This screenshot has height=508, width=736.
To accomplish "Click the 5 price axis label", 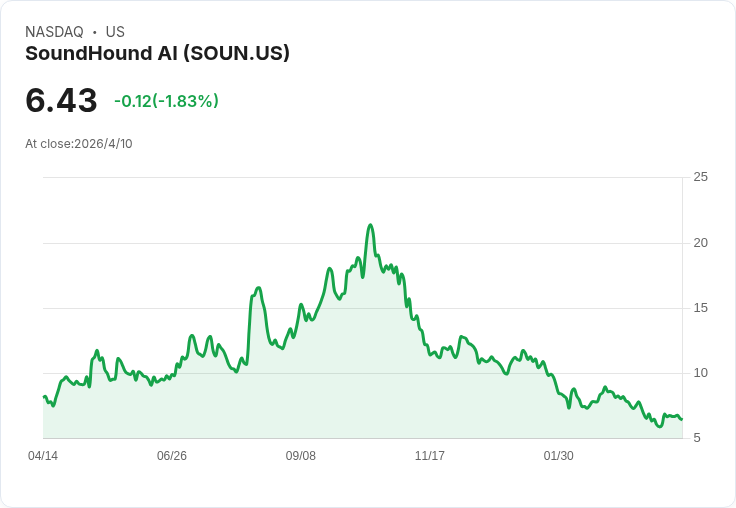I will [697, 438].
